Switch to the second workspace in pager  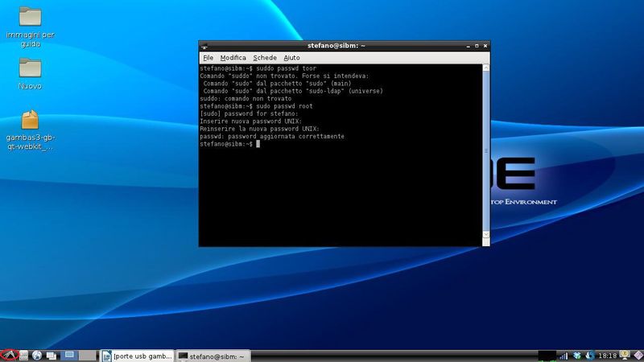(88, 356)
